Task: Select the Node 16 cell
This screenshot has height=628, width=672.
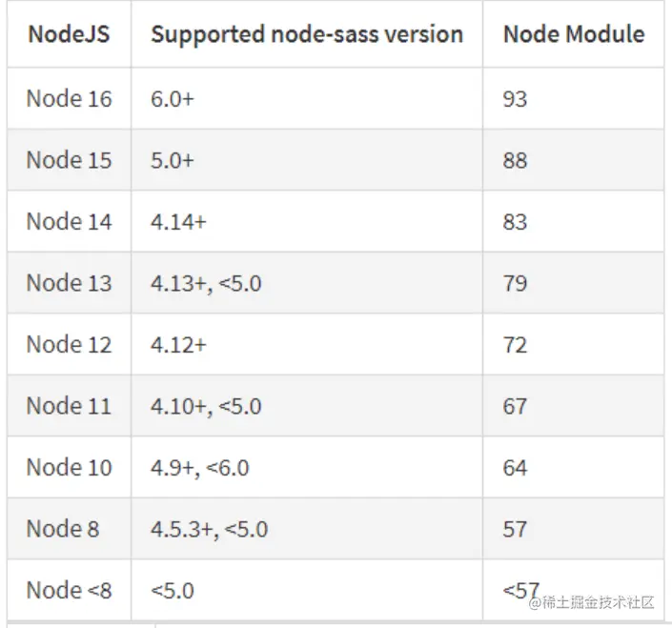Action: (69, 99)
